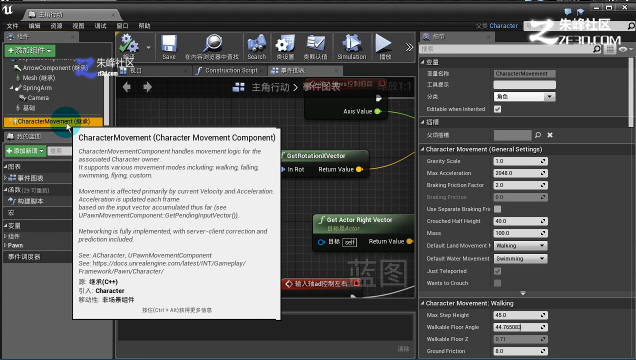Viewport: 636px width, 360px height.
Task: Toggle Use Separate Braking Friction checkbox
Action: pyautogui.click(x=498, y=209)
